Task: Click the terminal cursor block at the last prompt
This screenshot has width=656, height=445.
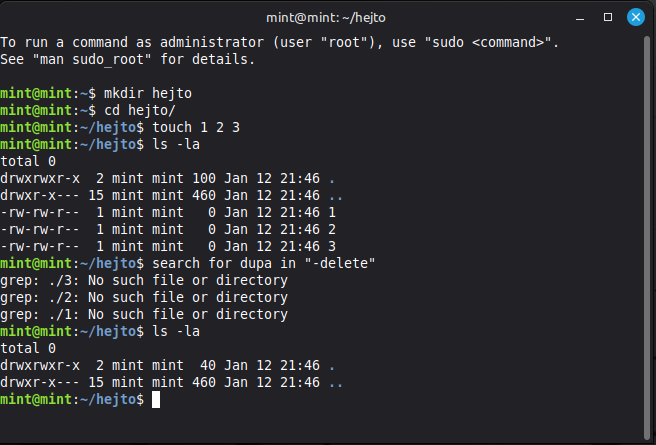Action: 153,400
